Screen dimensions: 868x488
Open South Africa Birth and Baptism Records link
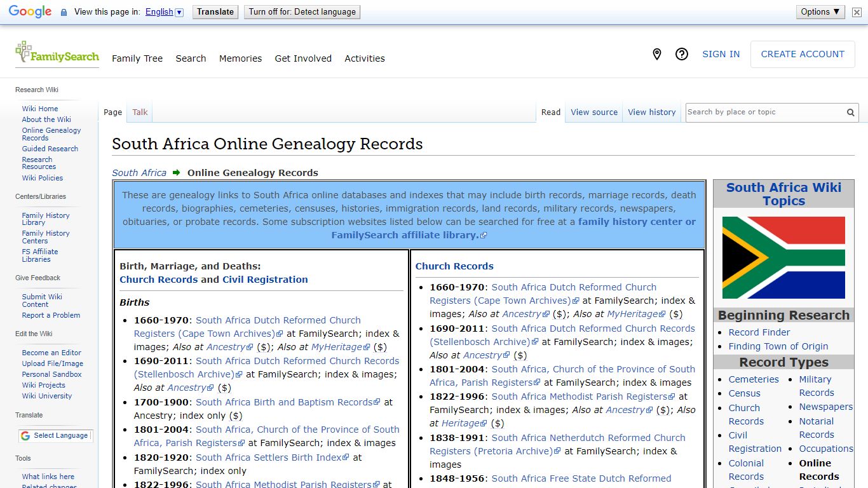[x=288, y=402]
